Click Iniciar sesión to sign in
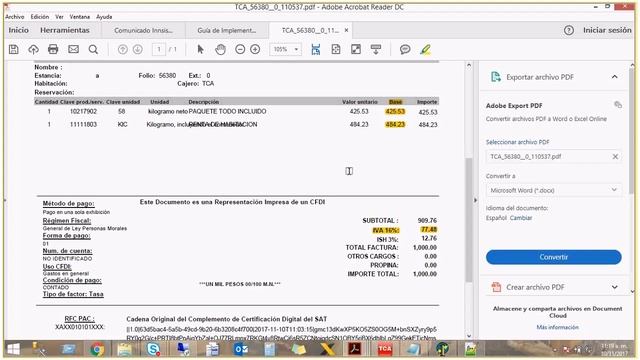Viewport: 640px width, 360px height. tap(607, 30)
